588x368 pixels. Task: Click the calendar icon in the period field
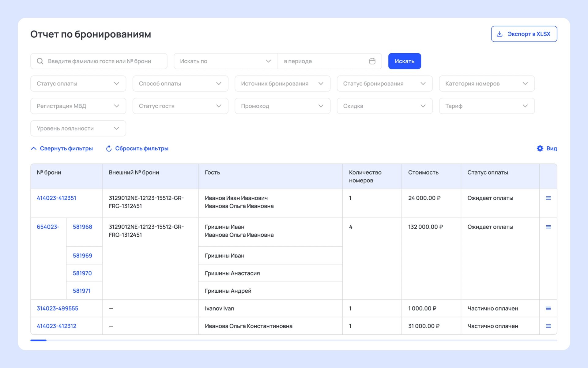pyautogui.click(x=372, y=61)
